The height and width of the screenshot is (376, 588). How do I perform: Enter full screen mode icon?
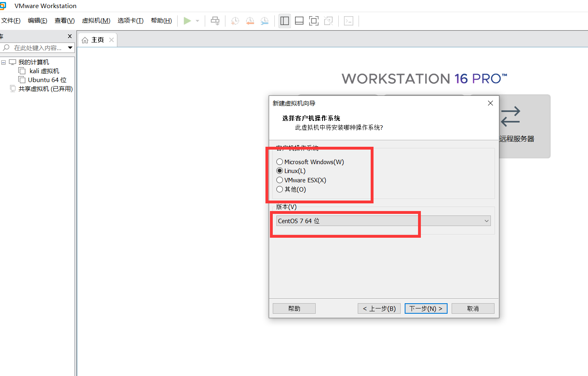pos(314,21)
